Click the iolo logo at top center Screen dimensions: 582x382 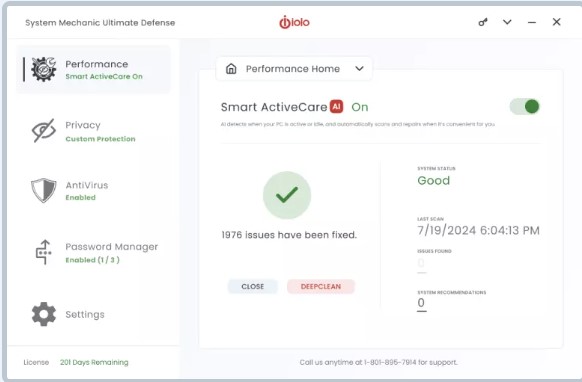coord(294,22)
